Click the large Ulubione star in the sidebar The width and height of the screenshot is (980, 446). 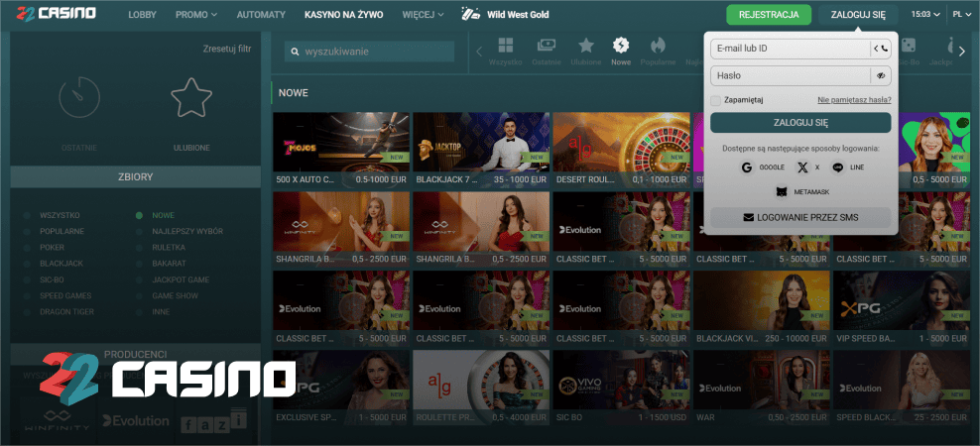point(191,97)
